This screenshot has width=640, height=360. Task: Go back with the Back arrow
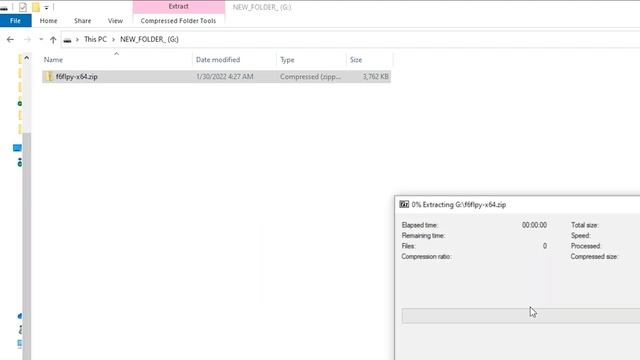[x=10, y=39]
